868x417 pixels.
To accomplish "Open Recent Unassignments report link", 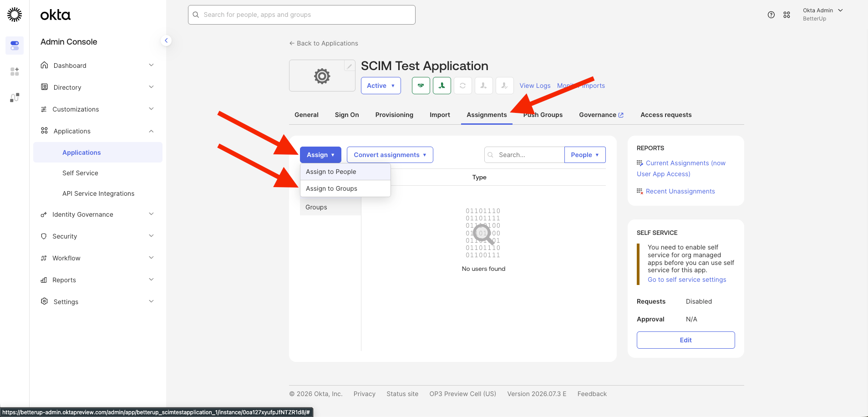I will click(680, 191).
